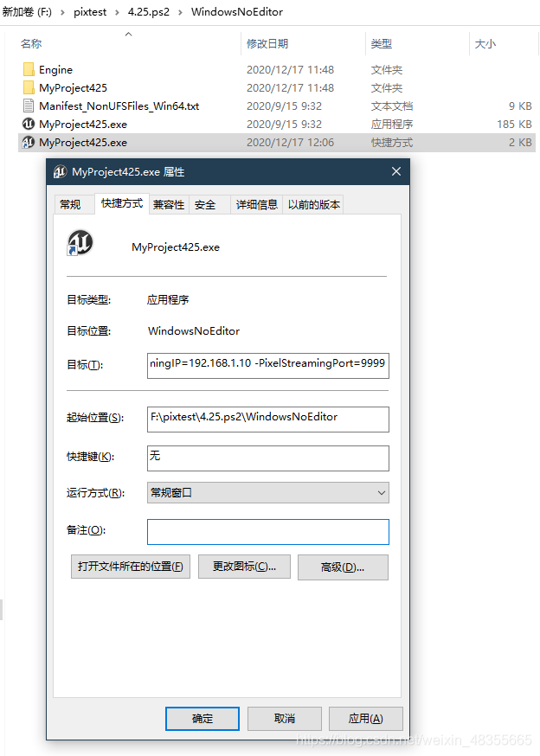The image size is (540, 756).
Task: Click the 应用程序 type cell in file list
Action: coord(392,125)
